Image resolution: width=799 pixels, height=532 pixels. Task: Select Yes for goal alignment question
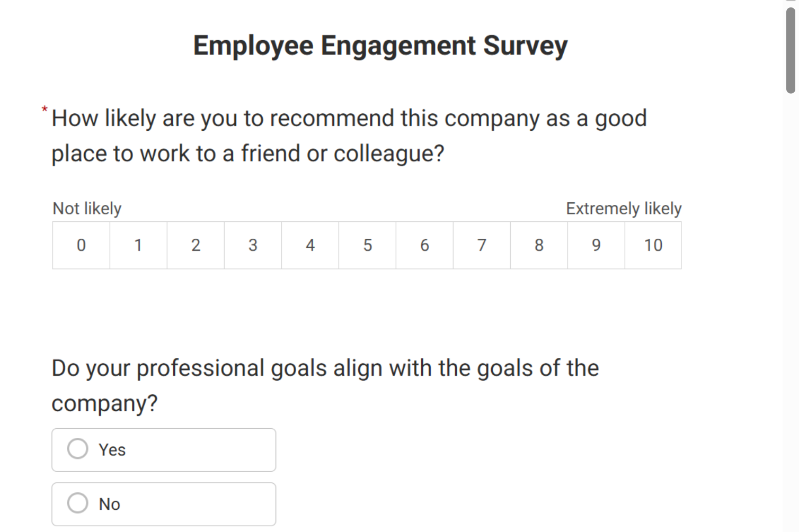(77, 448)
